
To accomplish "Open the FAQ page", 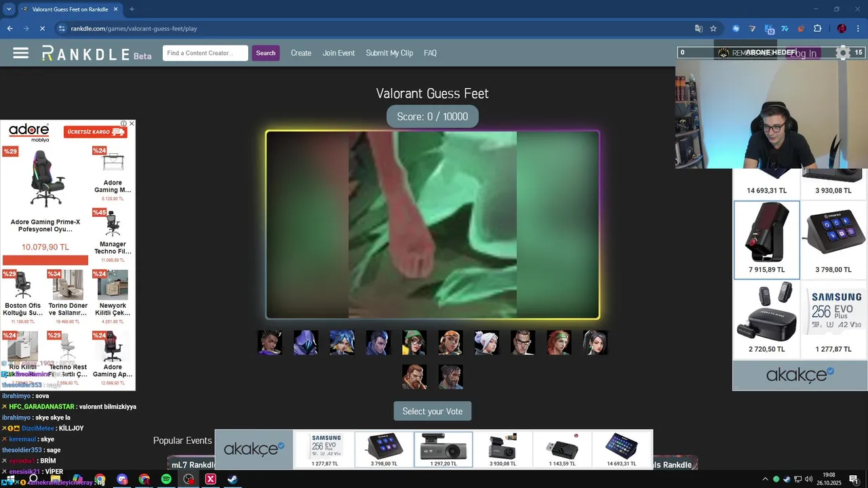I will (x=430, y=53).
